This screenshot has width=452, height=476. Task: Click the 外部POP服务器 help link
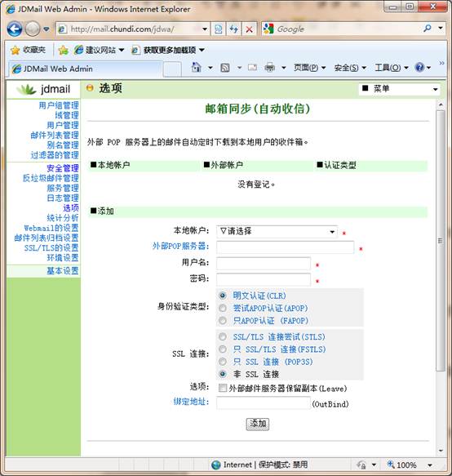180,247
